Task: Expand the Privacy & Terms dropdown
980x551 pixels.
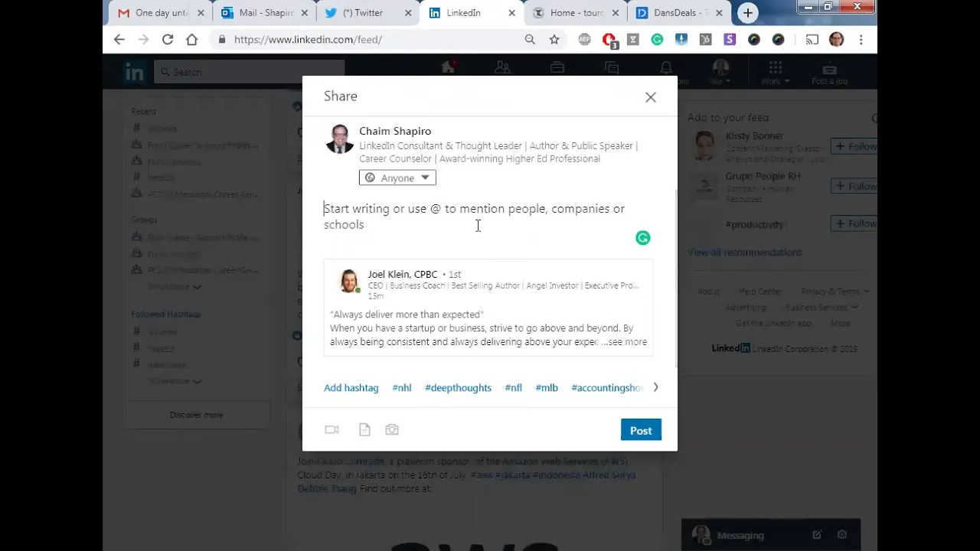Action: click(x=835, y=292)
